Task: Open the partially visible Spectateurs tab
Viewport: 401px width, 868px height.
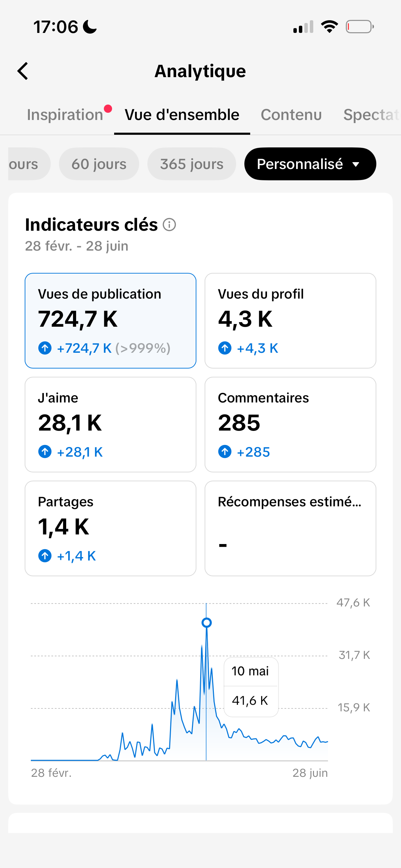Action: pyautogui.click(x=372, y=115)
